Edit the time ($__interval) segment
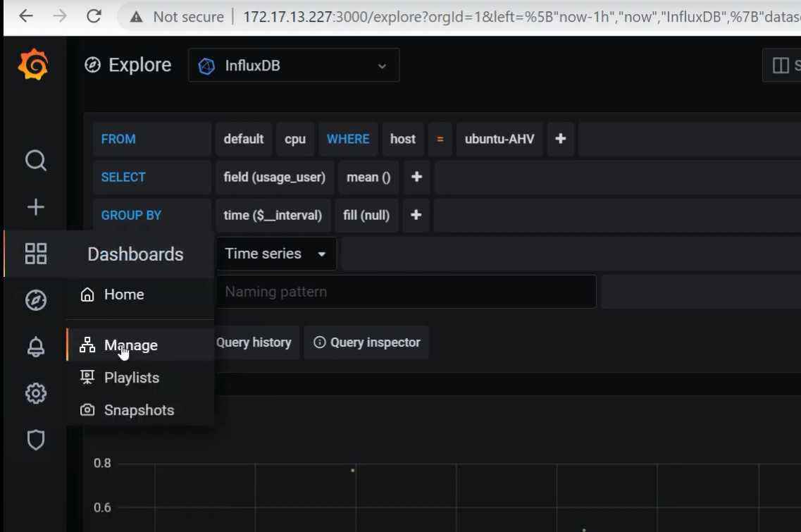The image size is (801, 532). [273, 215]
